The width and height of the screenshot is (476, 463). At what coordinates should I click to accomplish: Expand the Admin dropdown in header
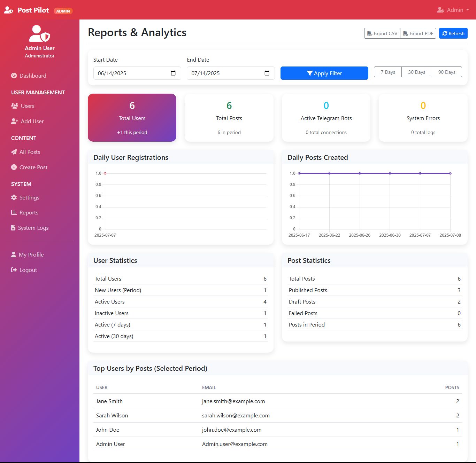pyautogui.click(x=453, y=10)
